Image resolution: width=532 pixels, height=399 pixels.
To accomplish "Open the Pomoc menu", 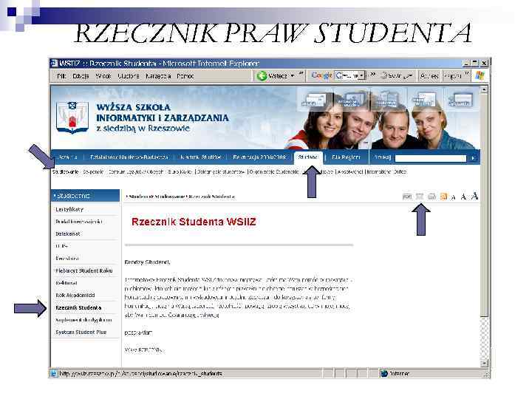I will [x=185, y=76].
